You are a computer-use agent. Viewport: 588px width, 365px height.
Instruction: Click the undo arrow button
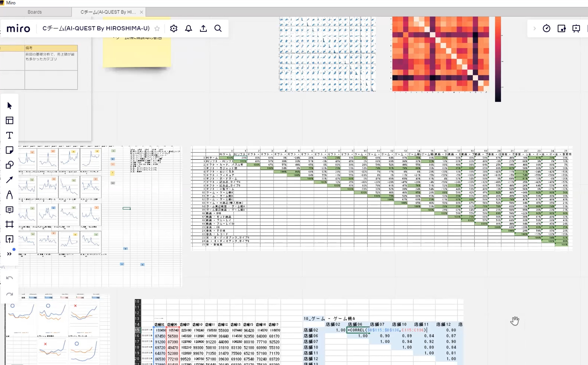click(x=9, y=278)
